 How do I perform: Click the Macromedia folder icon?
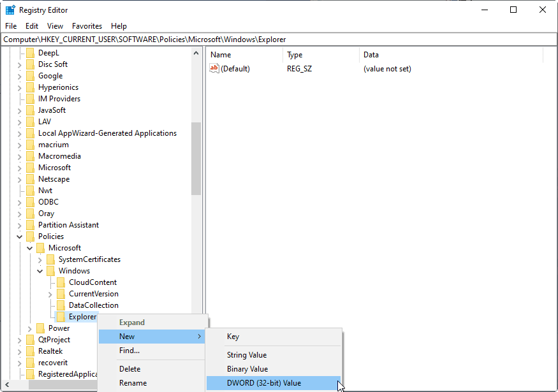(x=30, y=156)
